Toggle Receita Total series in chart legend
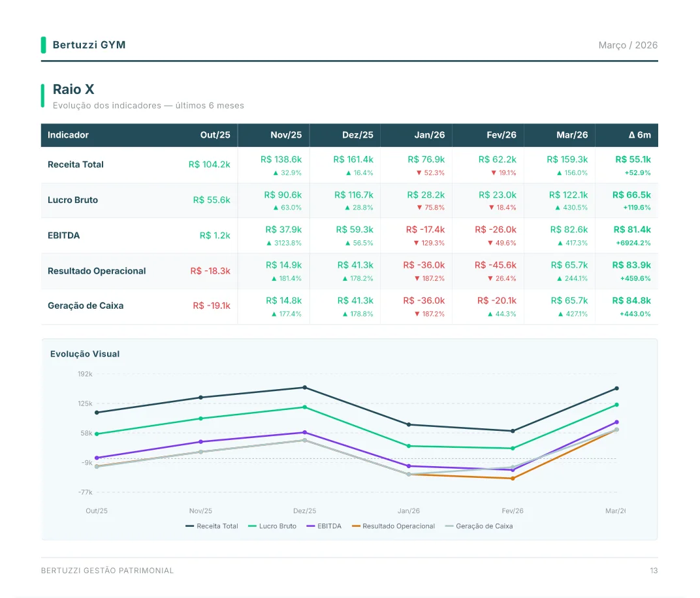 [x=212, y=526]
